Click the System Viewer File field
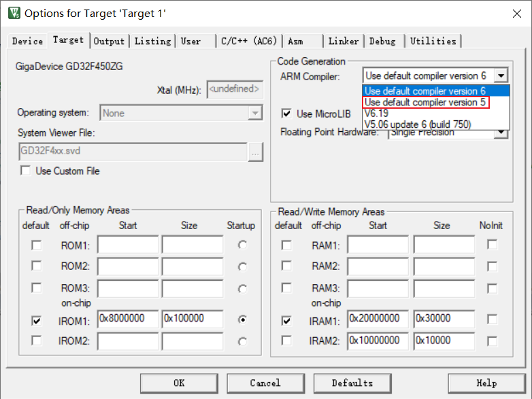 tap(133, 152)
